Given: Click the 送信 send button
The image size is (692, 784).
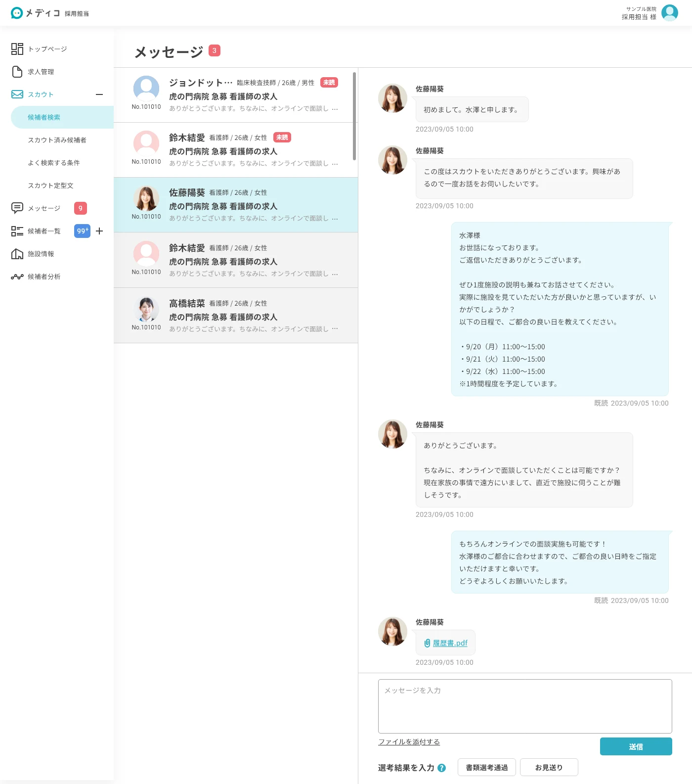Looking at the screenshot, I should coord(636,746).
